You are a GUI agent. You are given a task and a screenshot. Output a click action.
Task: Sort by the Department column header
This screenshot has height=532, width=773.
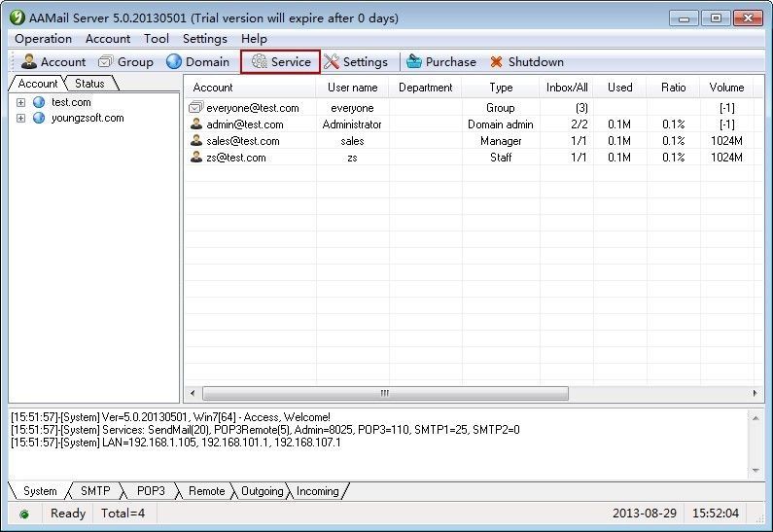coord(426,88)
